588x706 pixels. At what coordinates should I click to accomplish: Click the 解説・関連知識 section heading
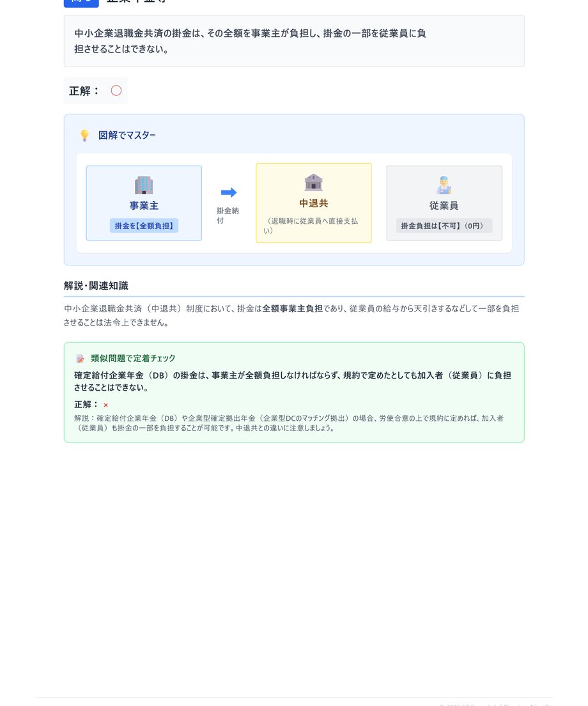(x=96, y=285)
